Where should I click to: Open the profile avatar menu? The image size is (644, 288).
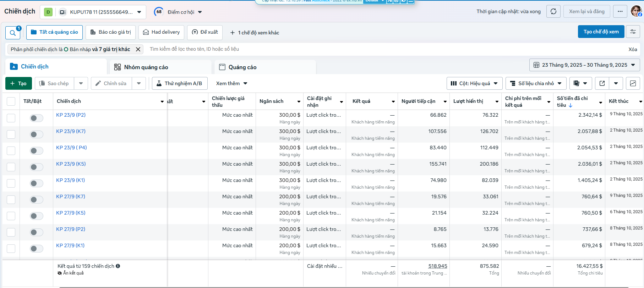coord(636,11)
